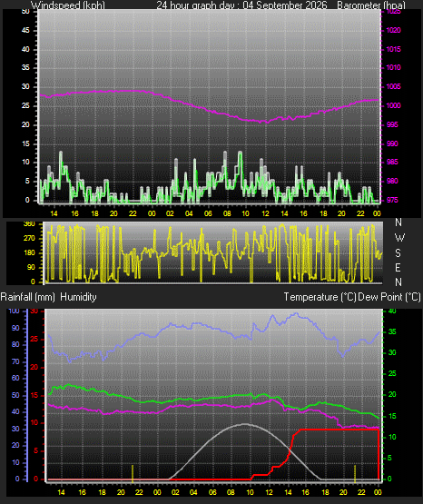Click the N label beside 0 degrees
Image resolution: width=423 pixels, height=504 pixels.
398,282
